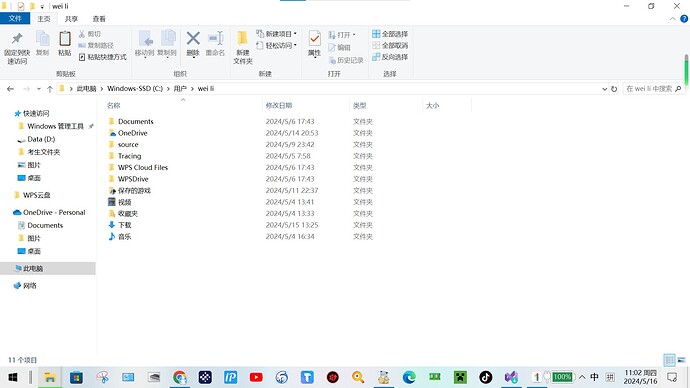Click Invert selection (反向选择)
Screen dimensions: 690x388
coord(390,57)
